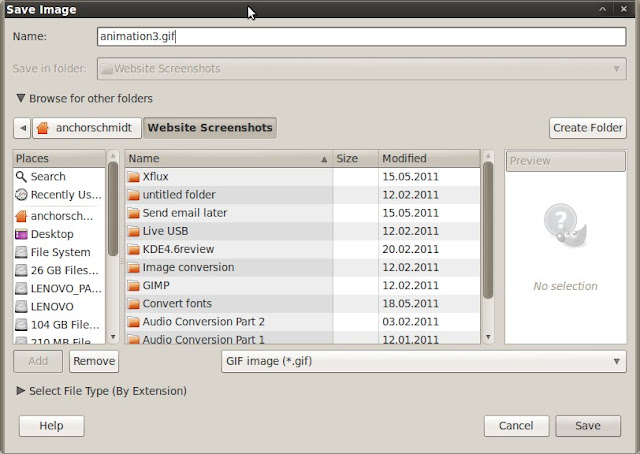The image size is (640, 454).
Task: Select File System in the Places list
Action: (60, 252)
